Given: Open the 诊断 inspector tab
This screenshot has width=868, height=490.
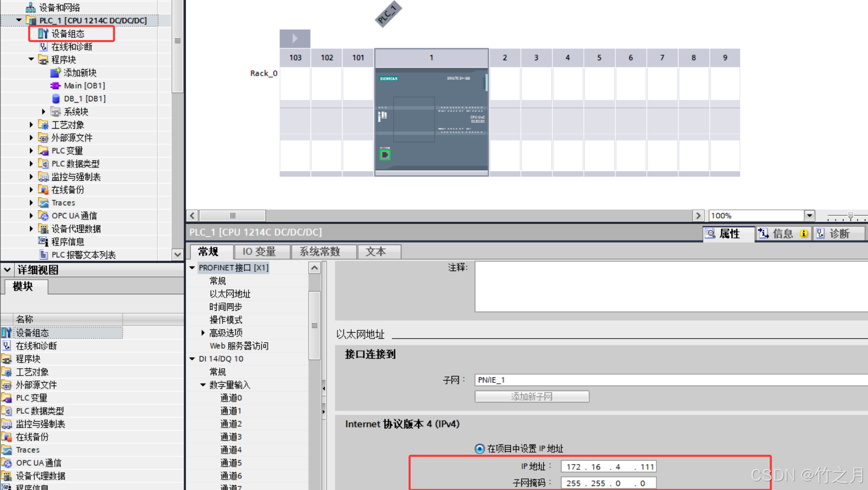Looking at the screenshot, I should pos(838,234).
